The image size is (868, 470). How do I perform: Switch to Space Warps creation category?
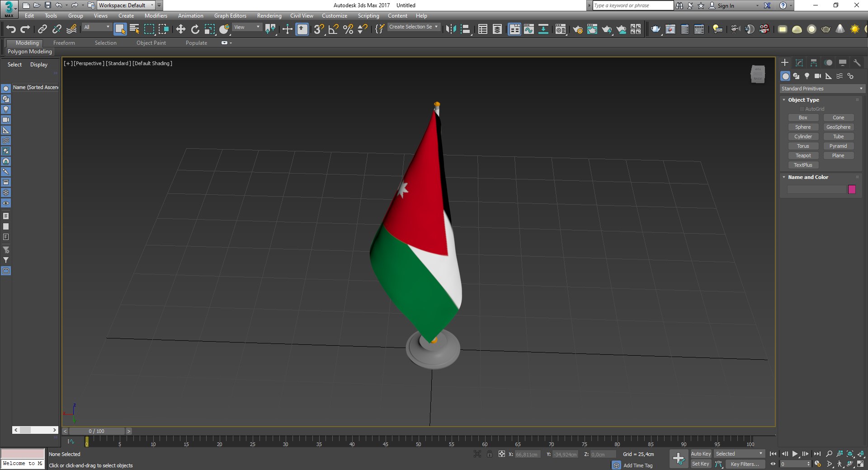[840, 76]
